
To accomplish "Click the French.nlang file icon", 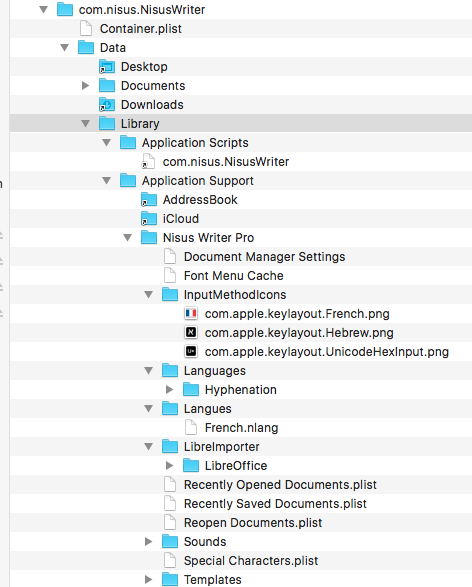I will 191,427.
